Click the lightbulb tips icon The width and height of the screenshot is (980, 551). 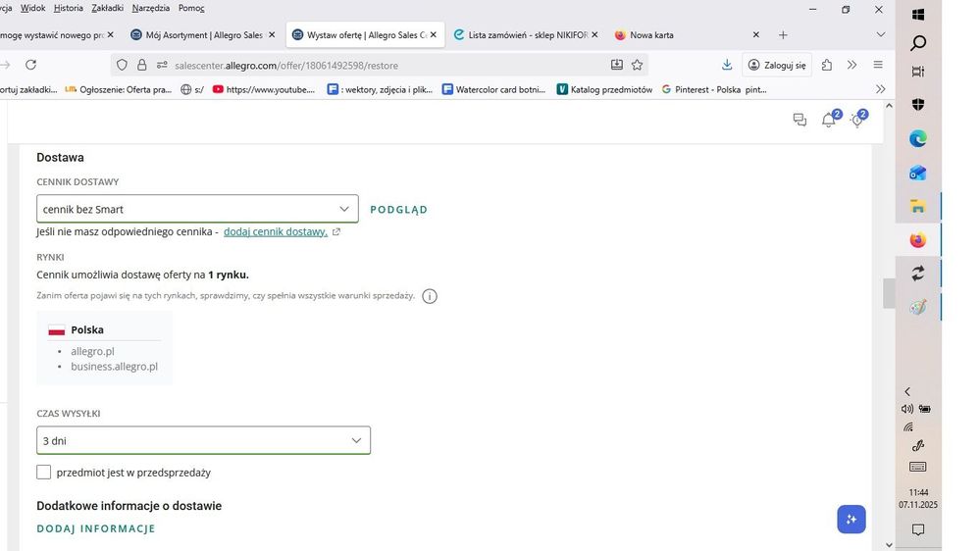tap(857, 120)
